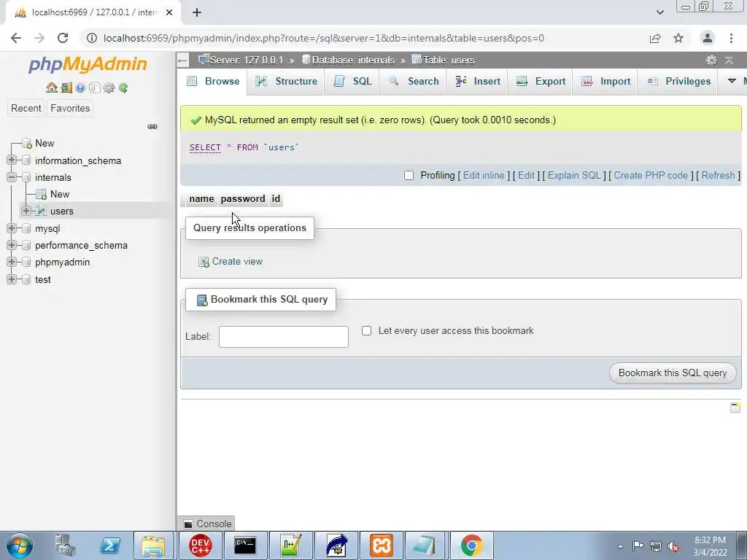This screenshot has height=560, width=747.
Task: Click Explain SQL link
Action: point(574,175)
